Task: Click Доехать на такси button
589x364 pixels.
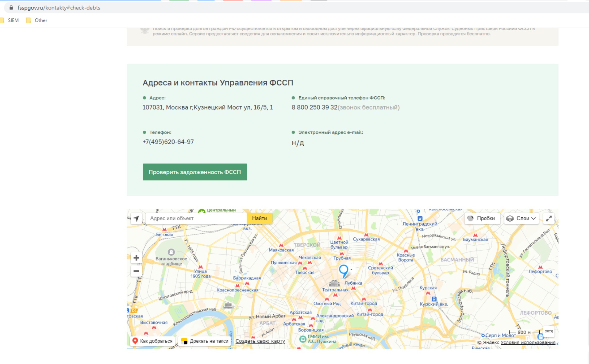Action: (205, 341)
